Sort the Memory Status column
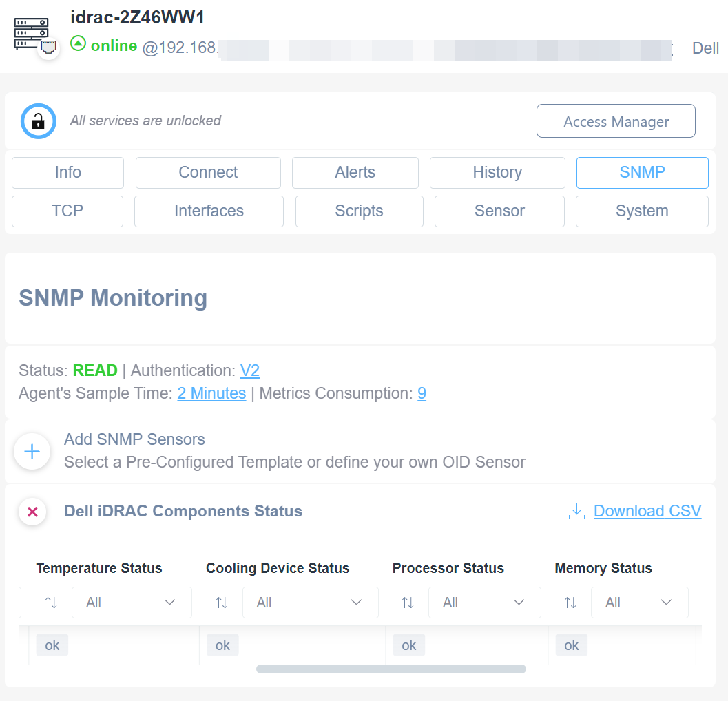The height and width of the screenshot is (701, 728). tap(570, 603)
